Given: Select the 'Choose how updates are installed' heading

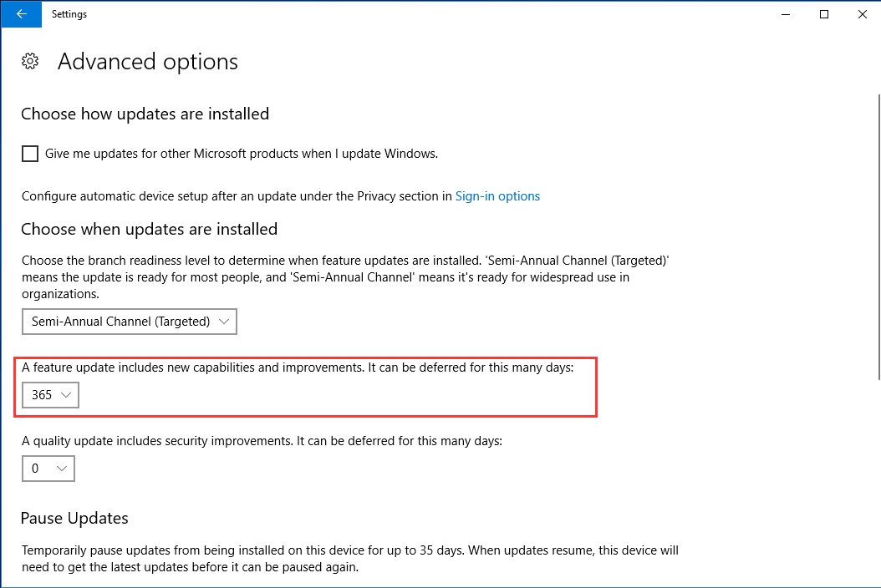Looking at the screenshot, I should point(145,114).
